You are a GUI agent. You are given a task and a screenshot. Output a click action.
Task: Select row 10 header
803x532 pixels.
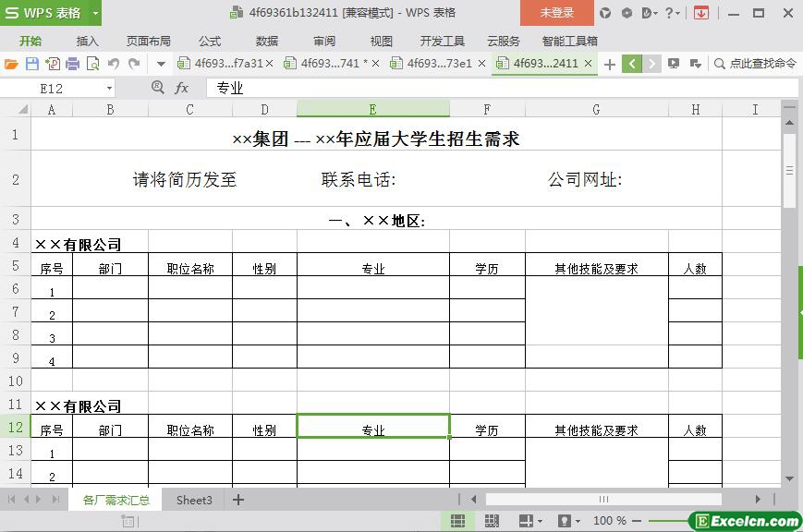click(16, 381)
